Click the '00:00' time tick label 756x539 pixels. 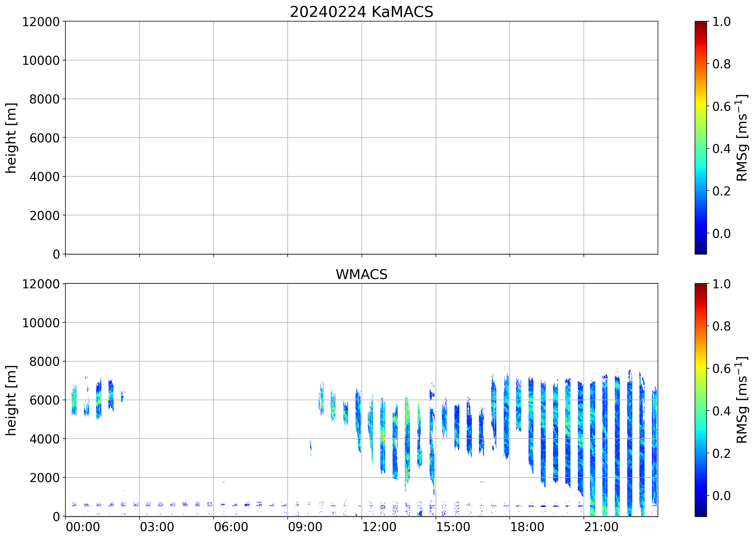(83, 527)
